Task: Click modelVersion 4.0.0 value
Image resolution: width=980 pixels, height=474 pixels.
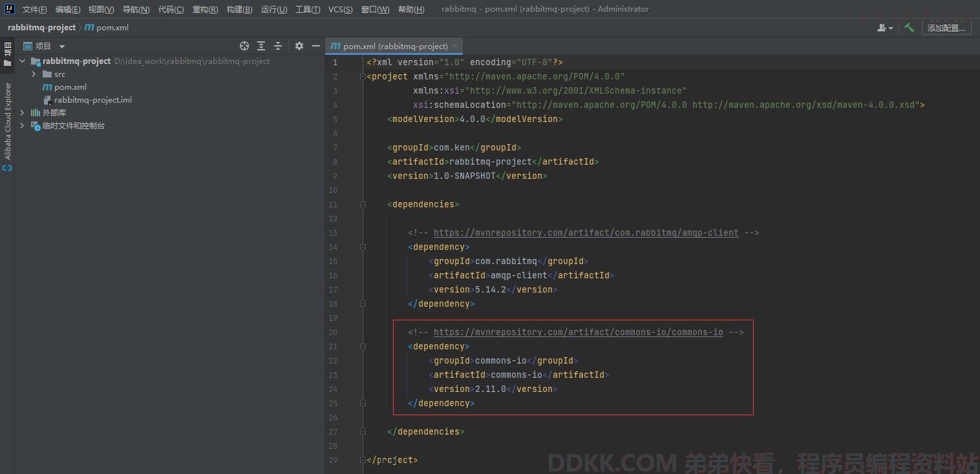Action: (473, 119)
